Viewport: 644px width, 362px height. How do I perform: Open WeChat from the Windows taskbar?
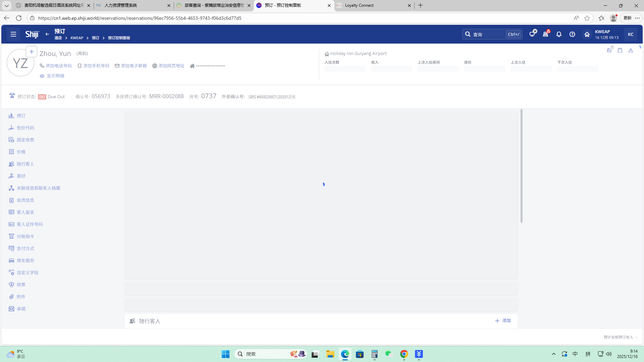pos(389,354)
